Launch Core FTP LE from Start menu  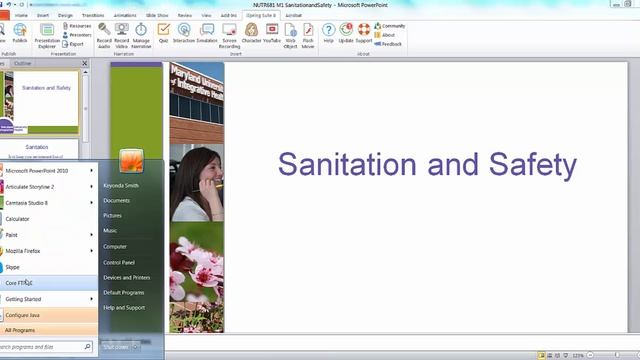tap(49, 283)
